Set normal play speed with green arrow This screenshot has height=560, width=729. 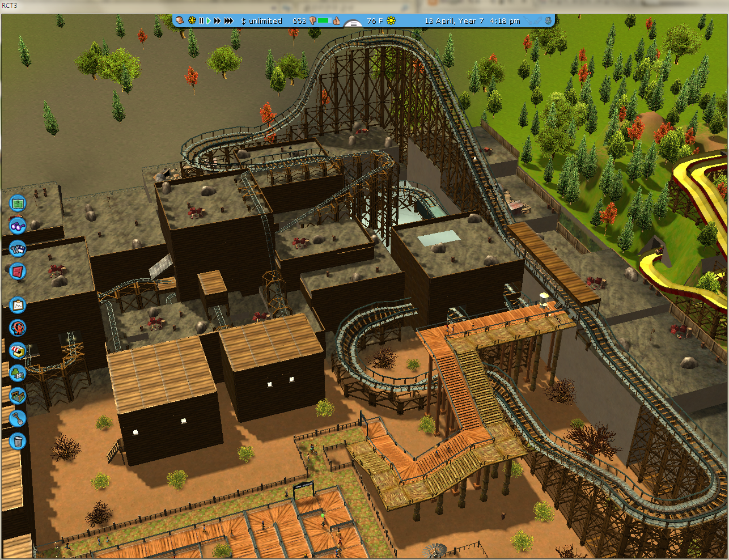(209, 20)
